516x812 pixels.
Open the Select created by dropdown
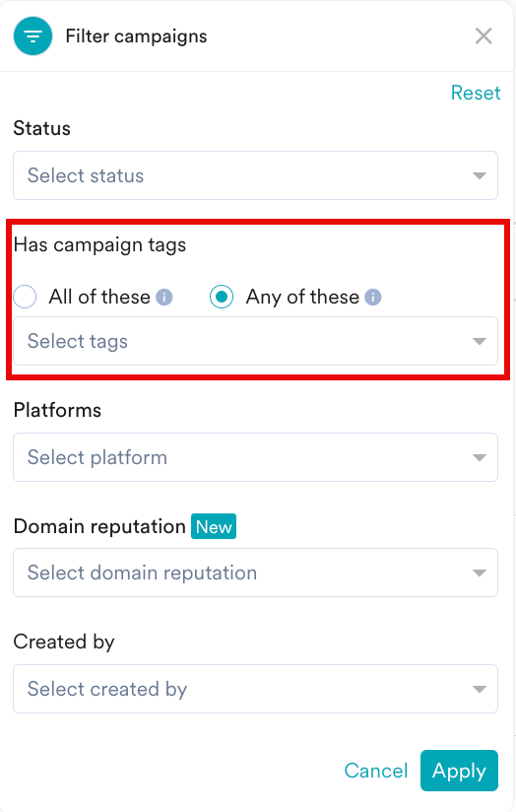[256, 689]
